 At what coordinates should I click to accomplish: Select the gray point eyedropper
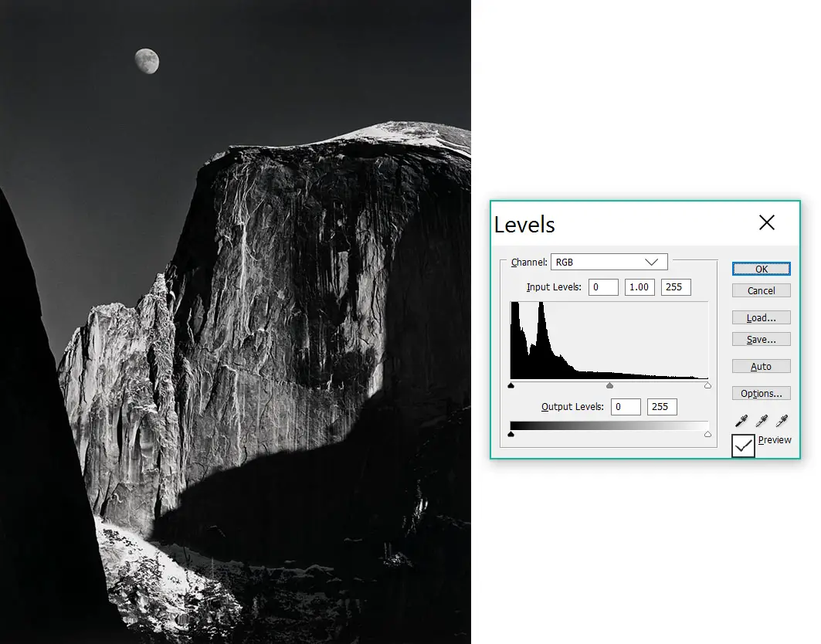762,420
